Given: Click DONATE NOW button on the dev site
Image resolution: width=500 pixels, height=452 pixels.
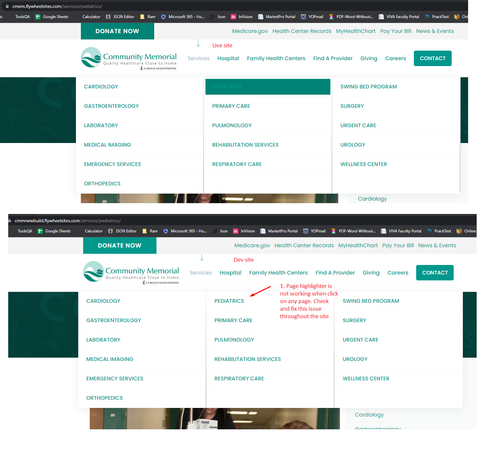Looking at the screenshot, I should pos(120,245).
